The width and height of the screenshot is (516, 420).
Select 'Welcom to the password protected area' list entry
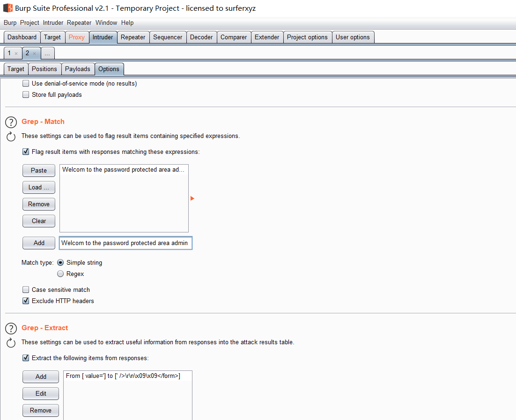point(124,170)
